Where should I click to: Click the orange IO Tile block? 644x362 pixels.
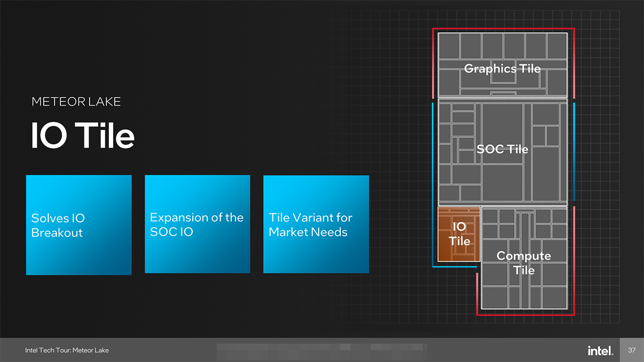pyautogui.click(x=459, y=234)
